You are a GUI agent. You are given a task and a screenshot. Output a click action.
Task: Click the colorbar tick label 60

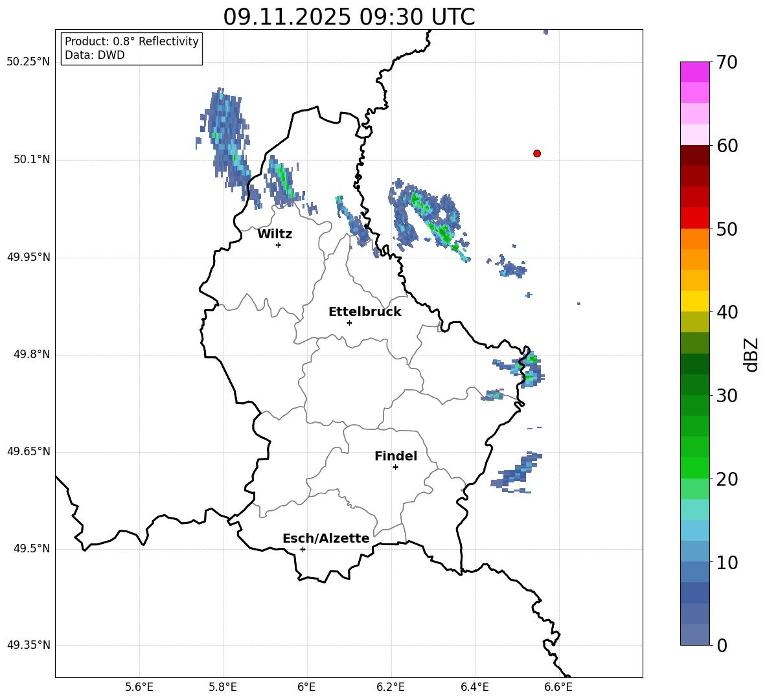[x=727, y=146]
